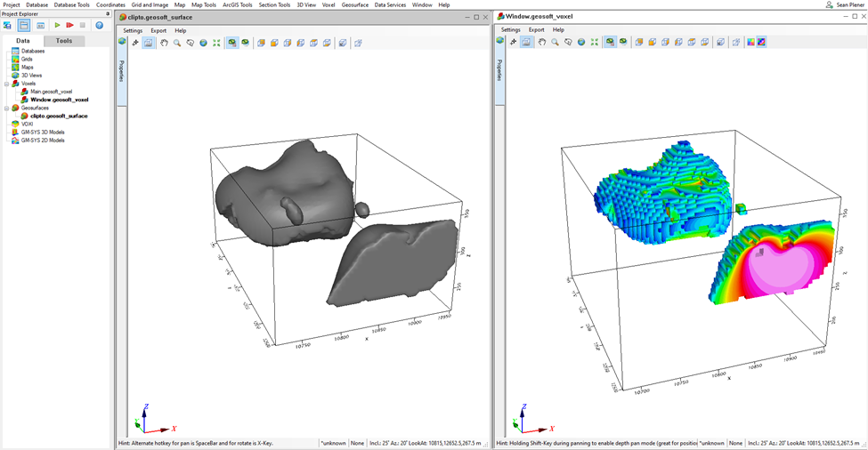Click the colour palette icon in voxel toolbar
The width and height of the screenshot is (868, 450).
(750, 42)
